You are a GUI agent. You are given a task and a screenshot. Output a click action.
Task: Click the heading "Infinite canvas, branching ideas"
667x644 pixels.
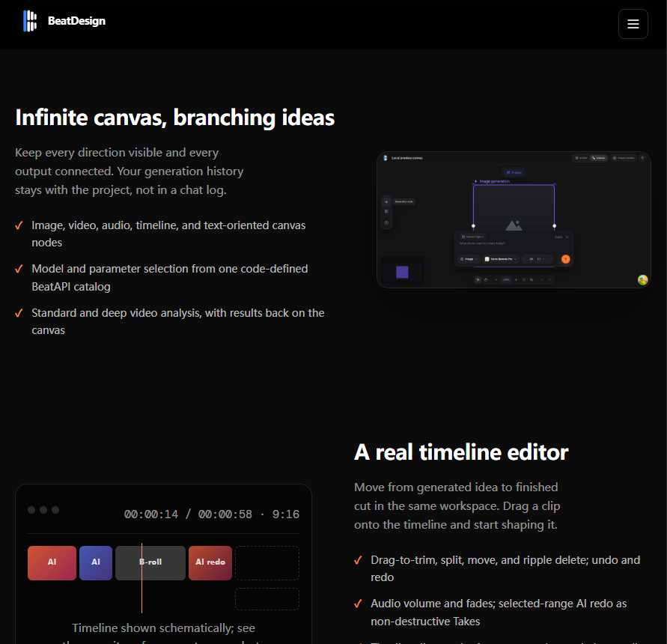point(175,118)
